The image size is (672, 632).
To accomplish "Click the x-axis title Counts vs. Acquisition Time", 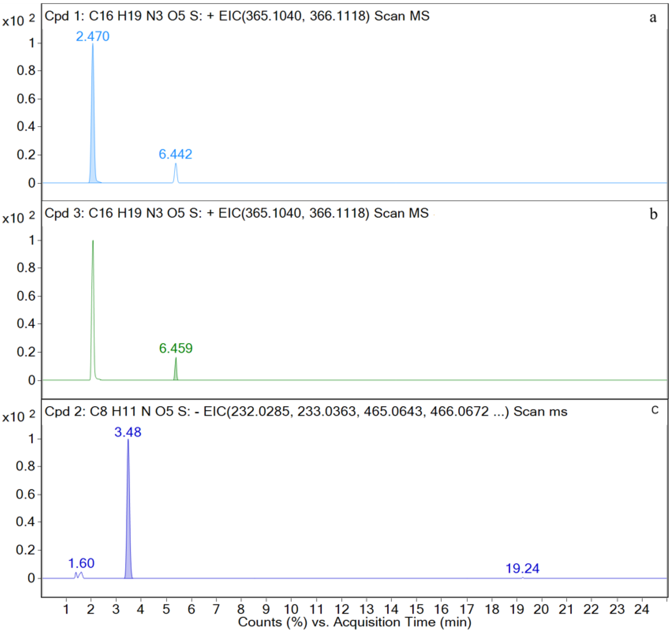I will click(354, 622).
